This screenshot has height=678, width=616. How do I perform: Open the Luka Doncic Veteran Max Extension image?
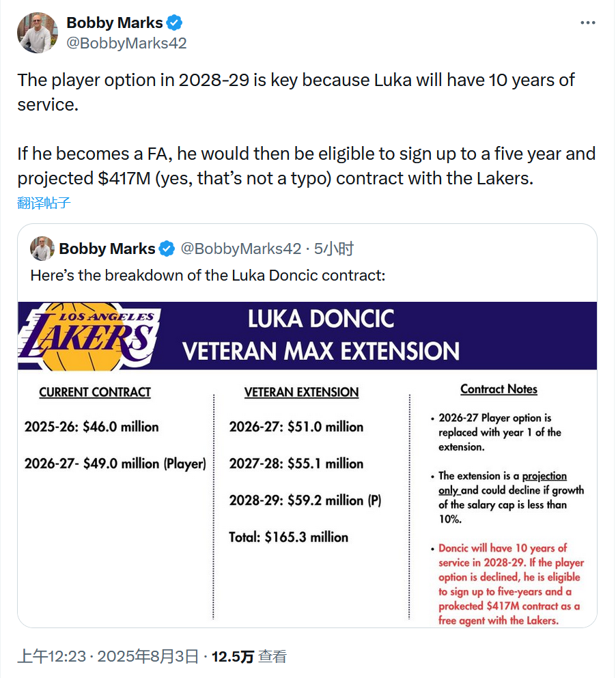pos(307,464)
